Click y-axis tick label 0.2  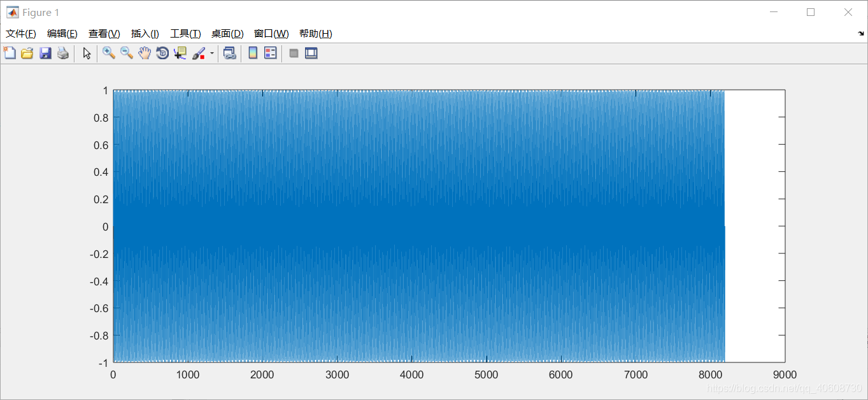click(x=101, y=199)
